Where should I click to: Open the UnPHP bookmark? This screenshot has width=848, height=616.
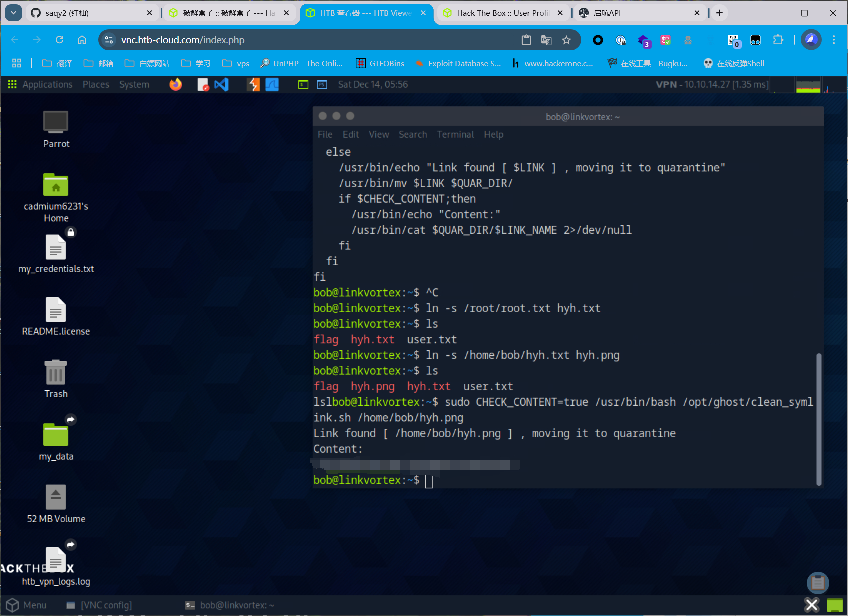301,63
